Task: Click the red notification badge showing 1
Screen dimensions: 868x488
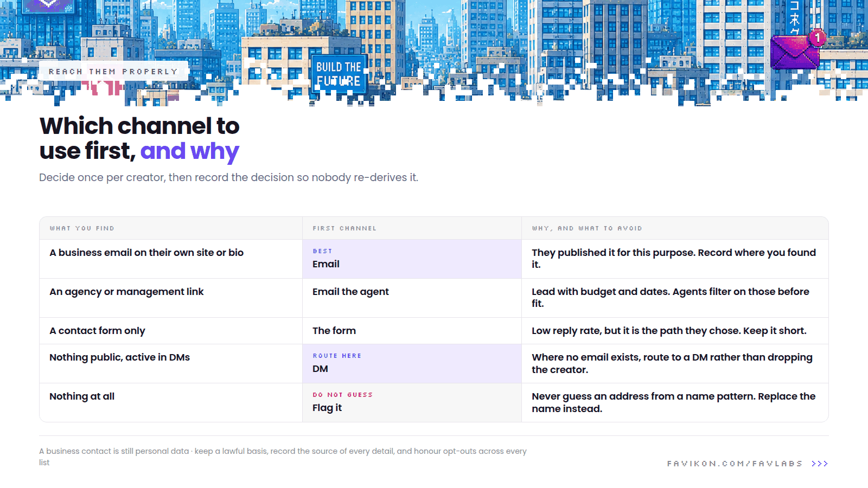Action: tap(817, 38)
